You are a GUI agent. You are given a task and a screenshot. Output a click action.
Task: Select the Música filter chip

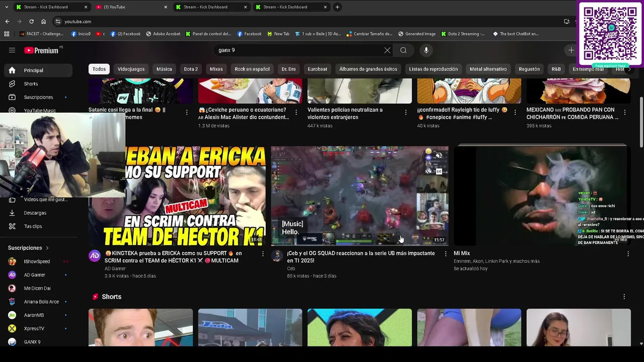click(x=164, y=69)
